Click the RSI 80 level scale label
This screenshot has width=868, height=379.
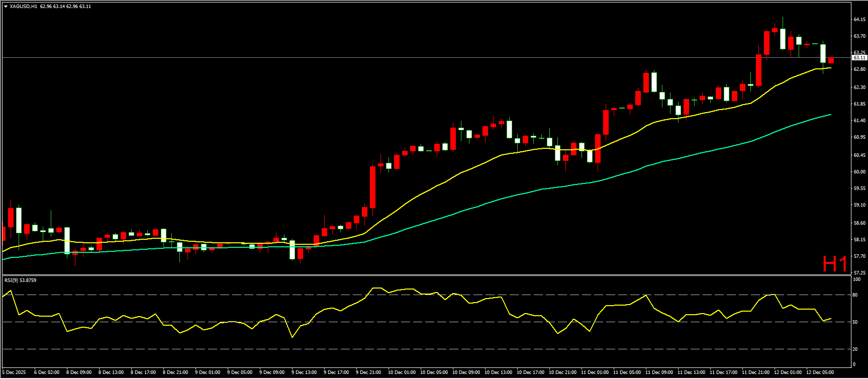coord(855,295)
